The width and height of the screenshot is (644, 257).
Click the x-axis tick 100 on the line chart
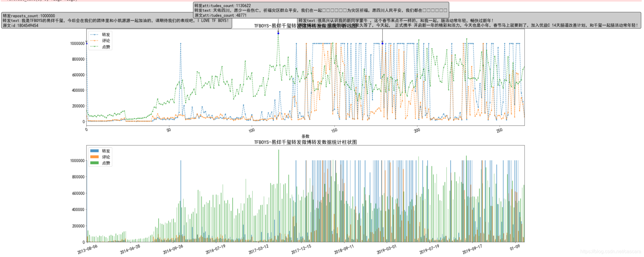tap(252, 130)
